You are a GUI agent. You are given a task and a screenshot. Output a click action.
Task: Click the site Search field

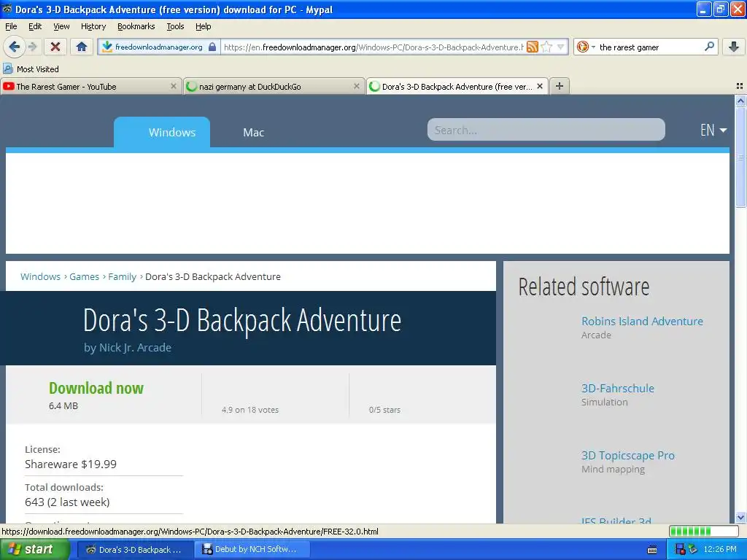click(x=546, y=130)
